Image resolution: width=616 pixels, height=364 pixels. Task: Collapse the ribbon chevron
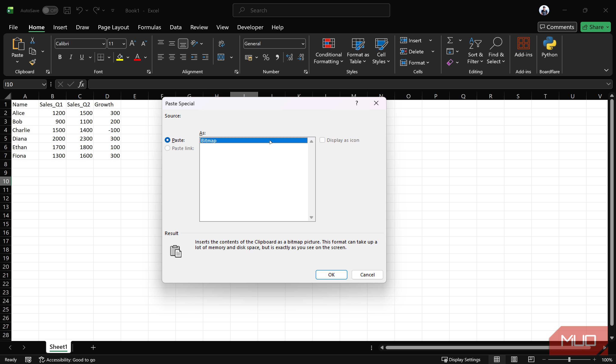[606, 70]
